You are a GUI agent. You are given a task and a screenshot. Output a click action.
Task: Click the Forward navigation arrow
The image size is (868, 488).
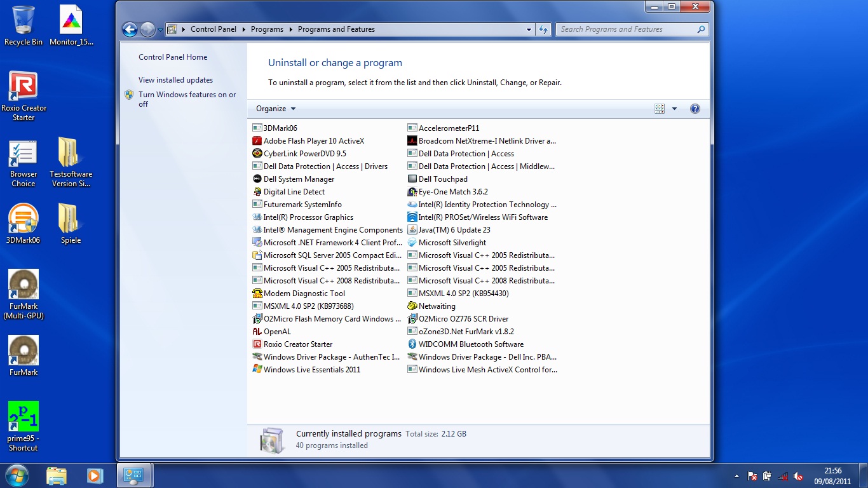click(x=147, y=29)
